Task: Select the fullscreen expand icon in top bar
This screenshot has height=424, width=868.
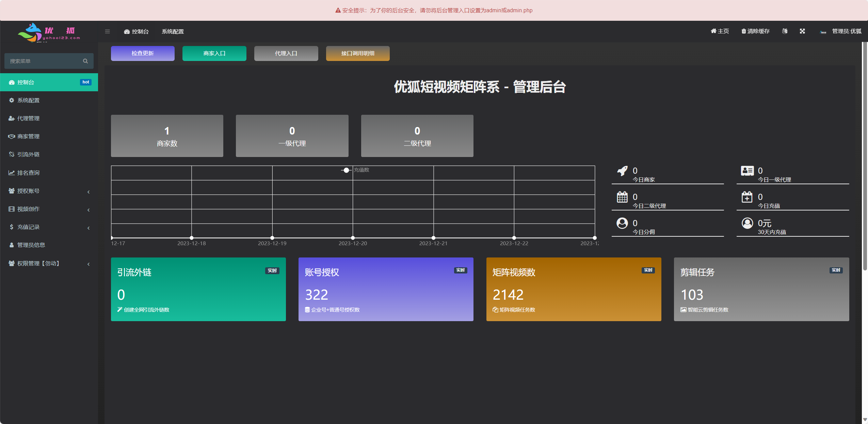Action: pos(802,31)
